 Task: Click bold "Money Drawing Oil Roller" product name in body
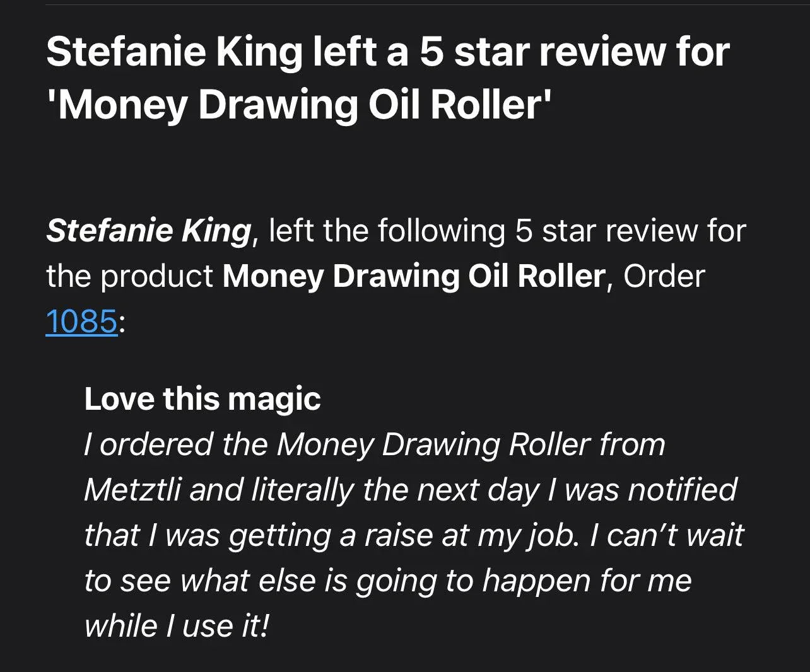[414, 276]
